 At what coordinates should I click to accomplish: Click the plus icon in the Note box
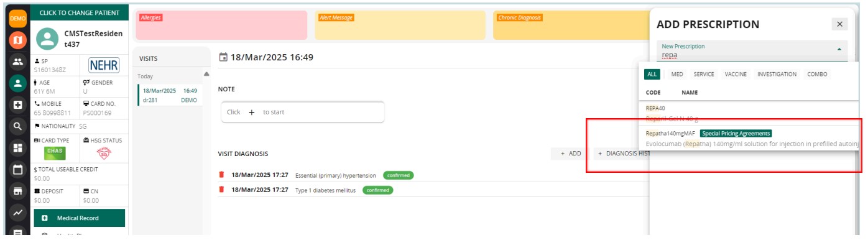[252, 113]
